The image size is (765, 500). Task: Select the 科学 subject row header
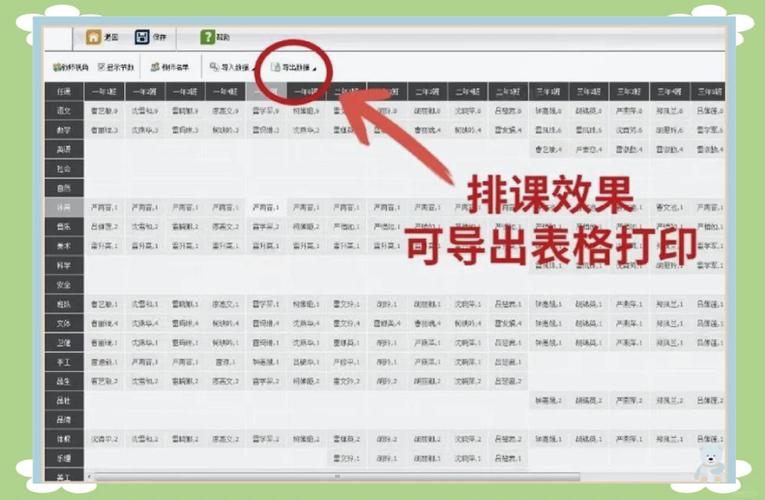pos(64,265)
